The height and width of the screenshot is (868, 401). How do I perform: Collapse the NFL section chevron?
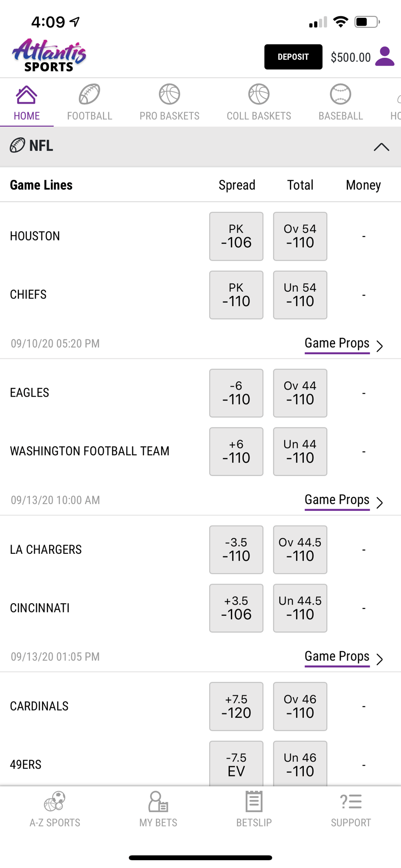(381, 147)
